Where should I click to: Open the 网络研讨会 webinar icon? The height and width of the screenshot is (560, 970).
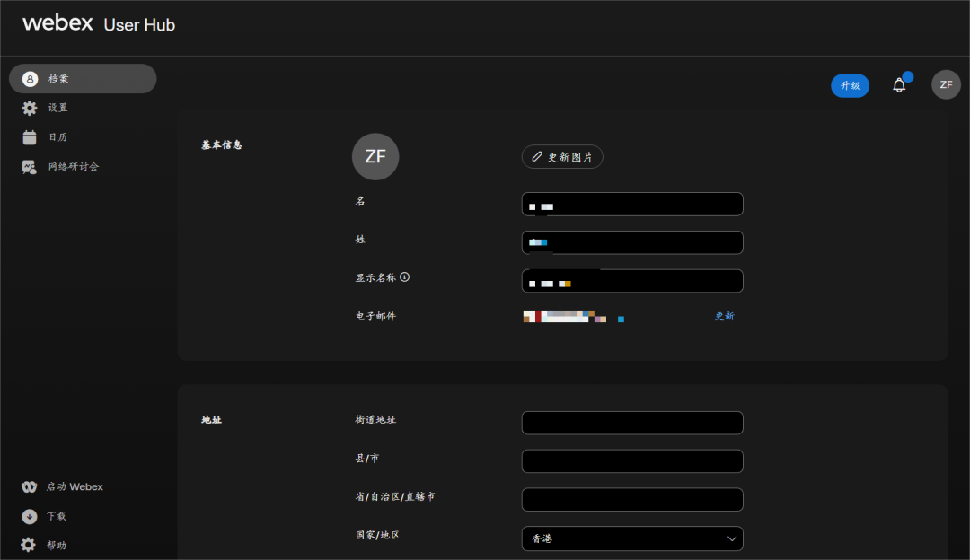30,166
